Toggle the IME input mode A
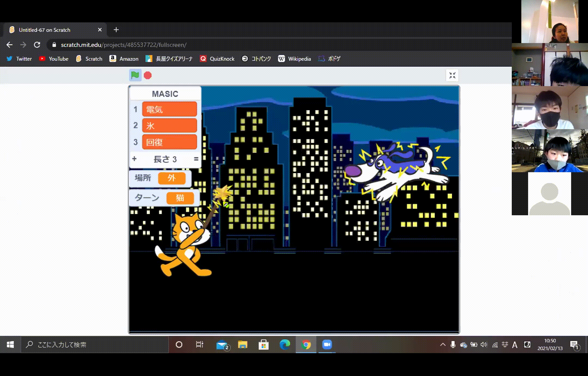The image size is (588, 376). (515, 345)
